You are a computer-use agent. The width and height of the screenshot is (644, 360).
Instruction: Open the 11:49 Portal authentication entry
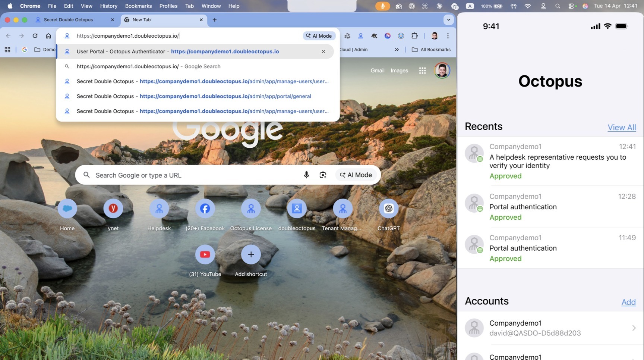click(x=550, y=248)
